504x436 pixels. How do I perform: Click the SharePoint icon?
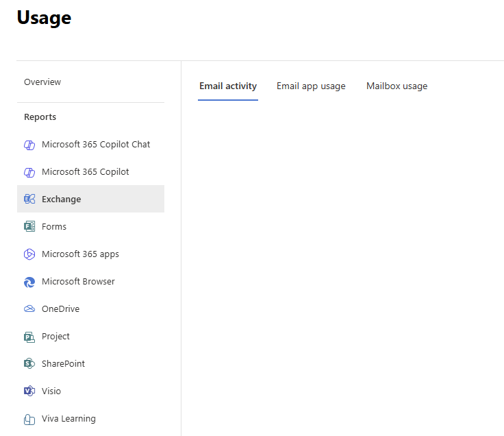tap(29, 363)
